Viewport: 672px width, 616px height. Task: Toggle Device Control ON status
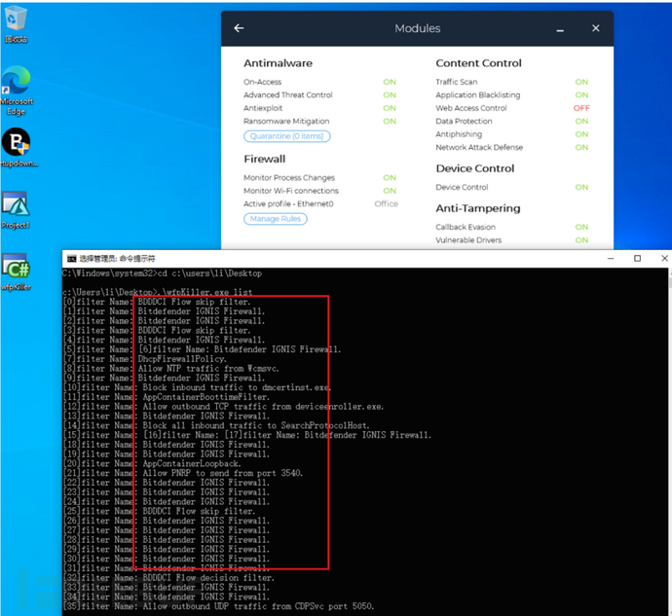pyautogui.click(x=581, y=187)
